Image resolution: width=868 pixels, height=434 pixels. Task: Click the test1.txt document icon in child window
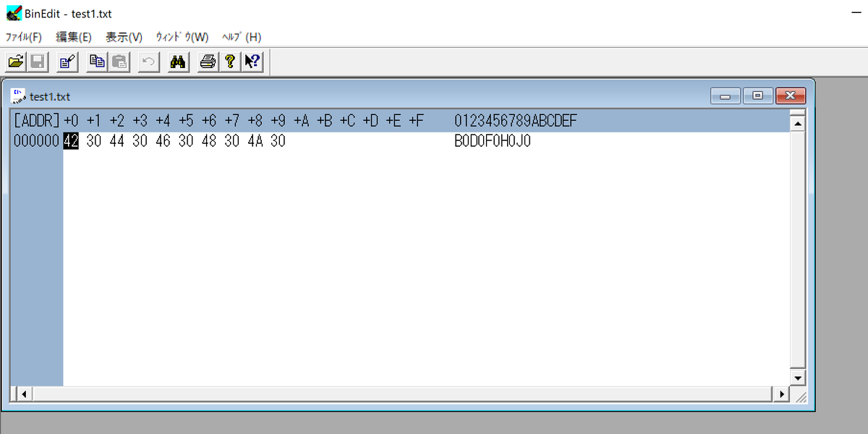[19, 96]
